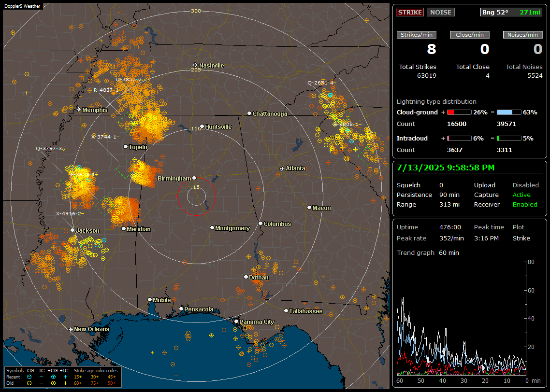Click the Noises/min label button
The image size is (550, 392).
(x=522, y=35)
